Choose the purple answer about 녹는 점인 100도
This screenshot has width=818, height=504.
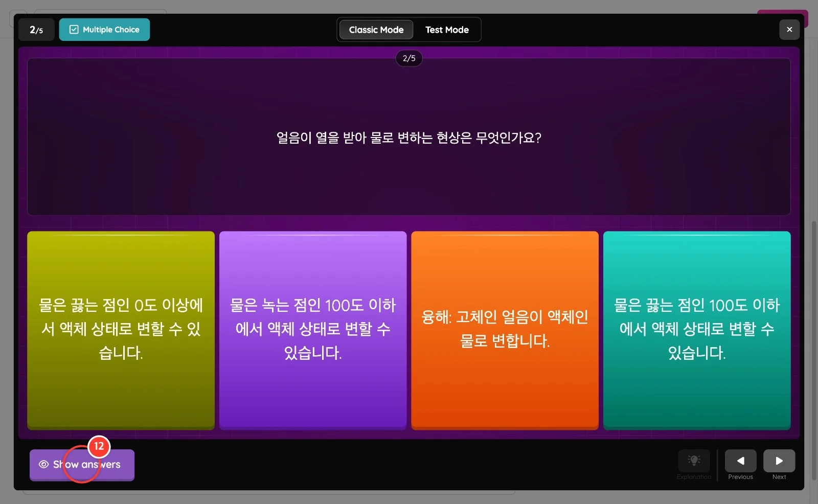pos(313,330)
